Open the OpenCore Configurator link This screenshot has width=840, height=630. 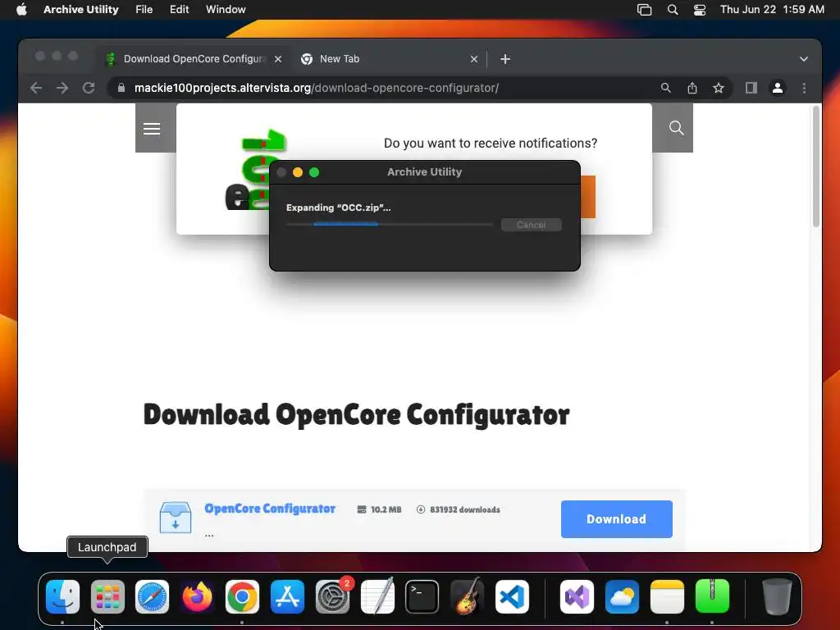coord(270,509)
